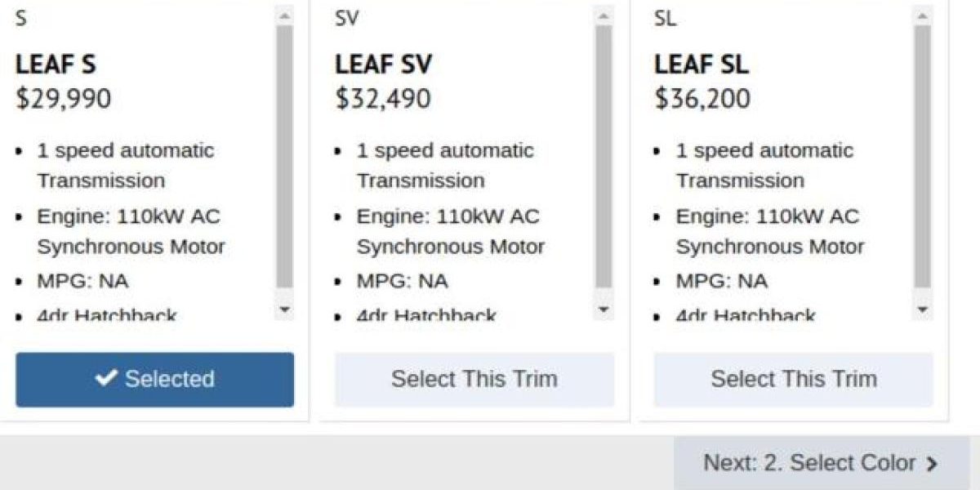Image resolution: width=980 pixels, height=490 pixels.
Task: Click the $32,490 price text
Action: [x=383, y=98]
